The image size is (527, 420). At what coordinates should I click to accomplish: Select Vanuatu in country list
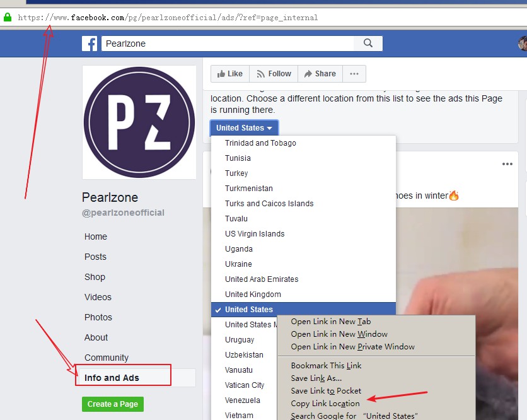pyautogui.click(x=244, y=370)
